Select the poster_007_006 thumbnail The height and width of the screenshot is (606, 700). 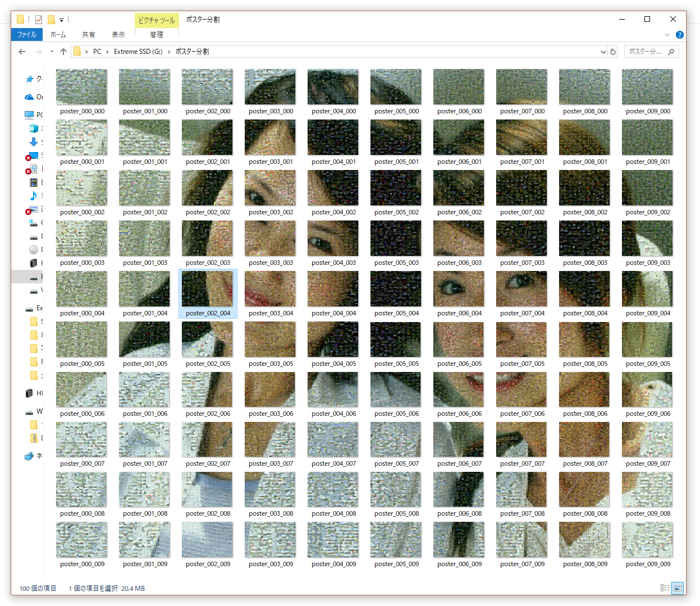coord(521,389)
